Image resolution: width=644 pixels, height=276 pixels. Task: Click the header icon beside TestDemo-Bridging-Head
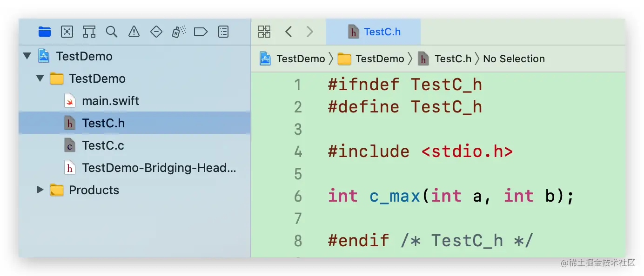(x=70, y=168)
